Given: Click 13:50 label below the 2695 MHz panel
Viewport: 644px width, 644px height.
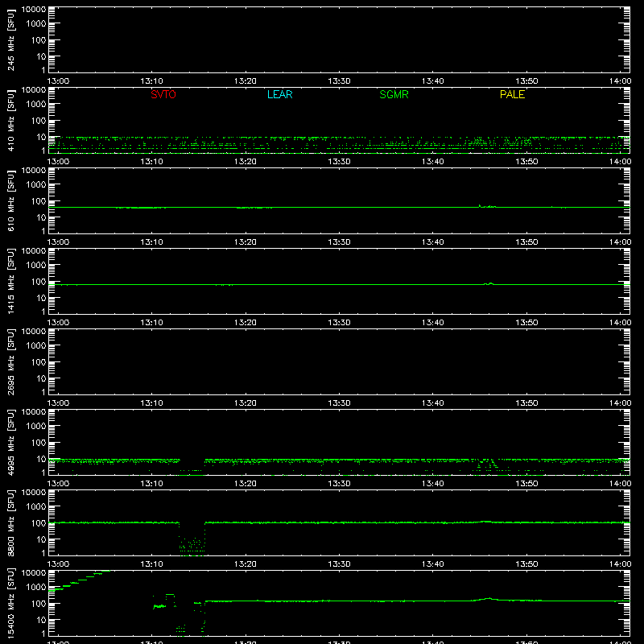Looking at the screenshot, I should [526, 403].
